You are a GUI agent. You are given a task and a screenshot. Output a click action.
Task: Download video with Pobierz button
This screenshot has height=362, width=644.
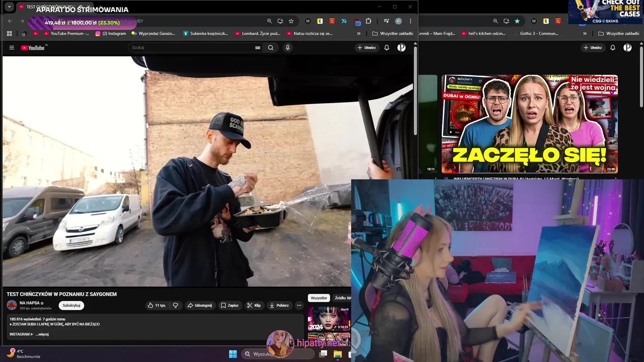pos(279,305)
